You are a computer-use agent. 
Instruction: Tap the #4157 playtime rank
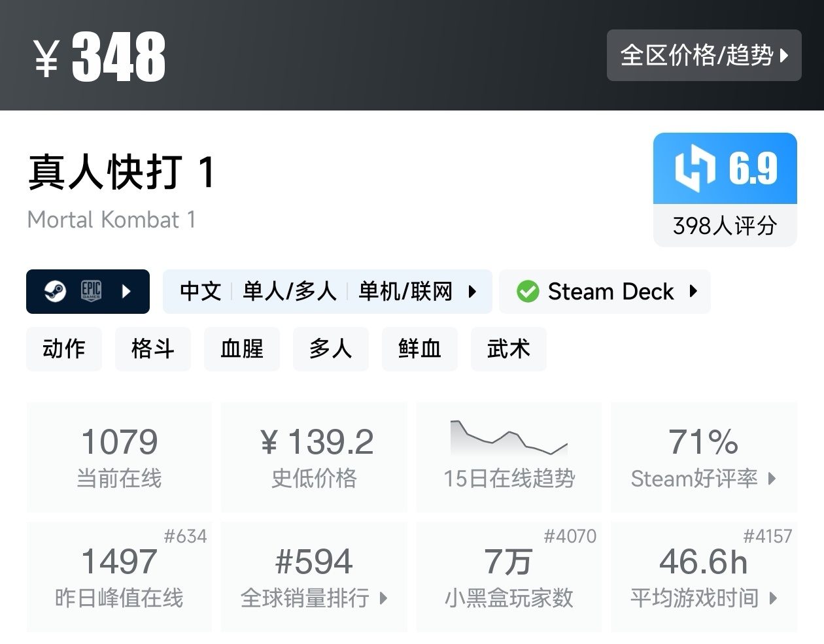(x=767, y=536)
